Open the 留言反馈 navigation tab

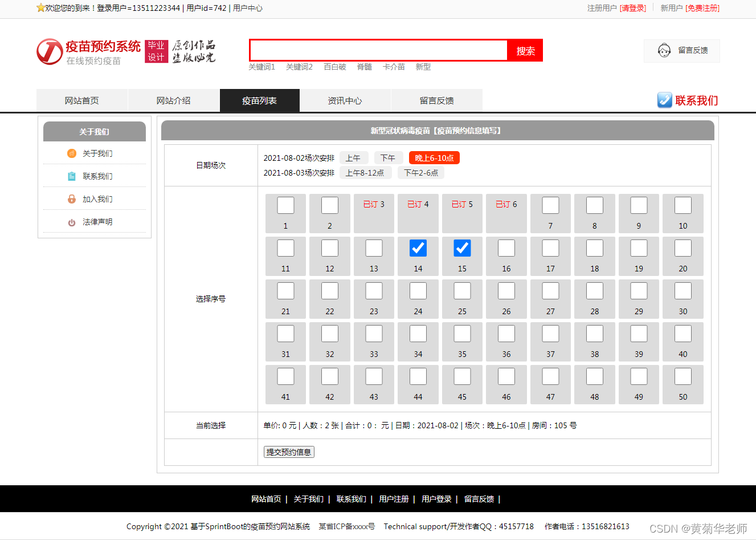coord(437,100)
